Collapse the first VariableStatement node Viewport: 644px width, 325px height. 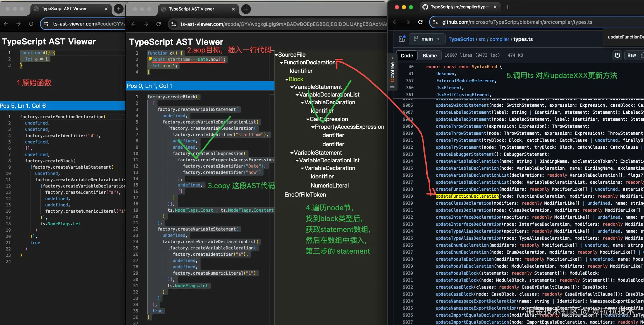292,87
